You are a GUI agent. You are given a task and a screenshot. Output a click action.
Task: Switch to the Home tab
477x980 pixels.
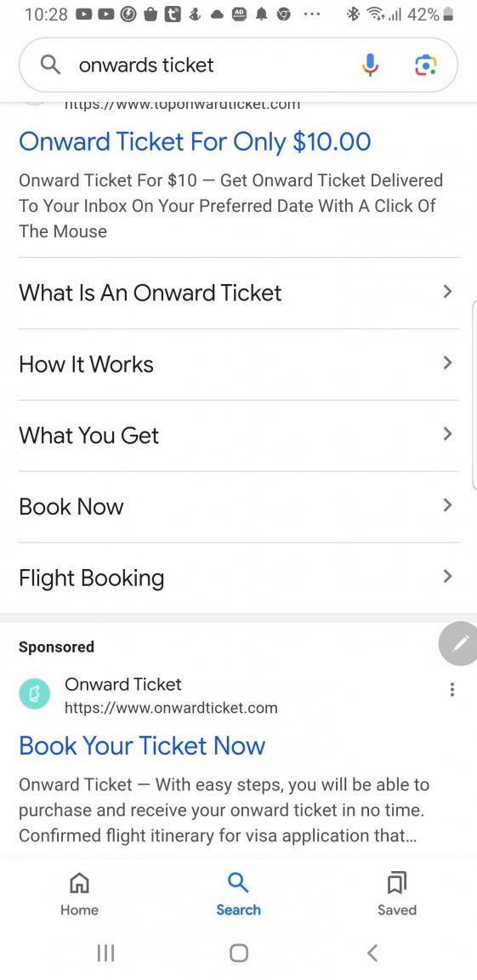(79, 893)
